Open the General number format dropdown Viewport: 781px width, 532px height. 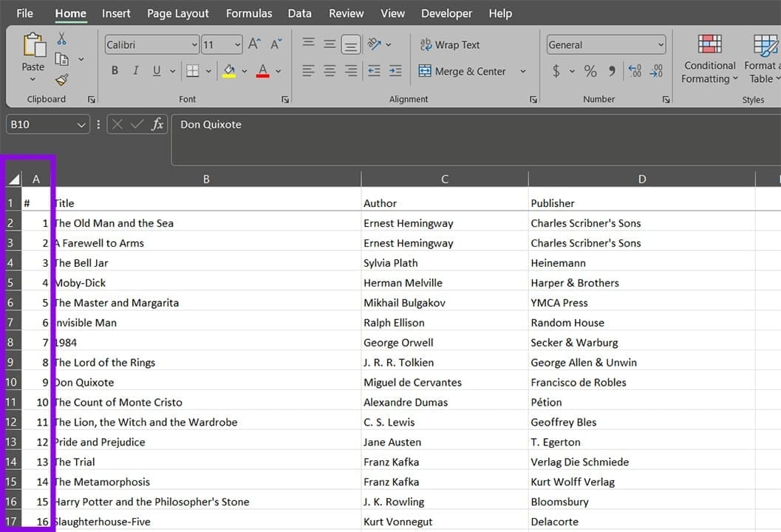point(661,45)
